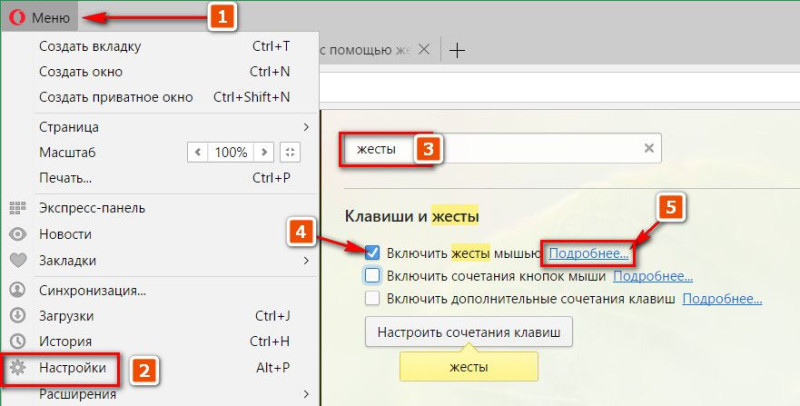
Task: Expand the Закладки submenu arrow
Action: (306, 260)
